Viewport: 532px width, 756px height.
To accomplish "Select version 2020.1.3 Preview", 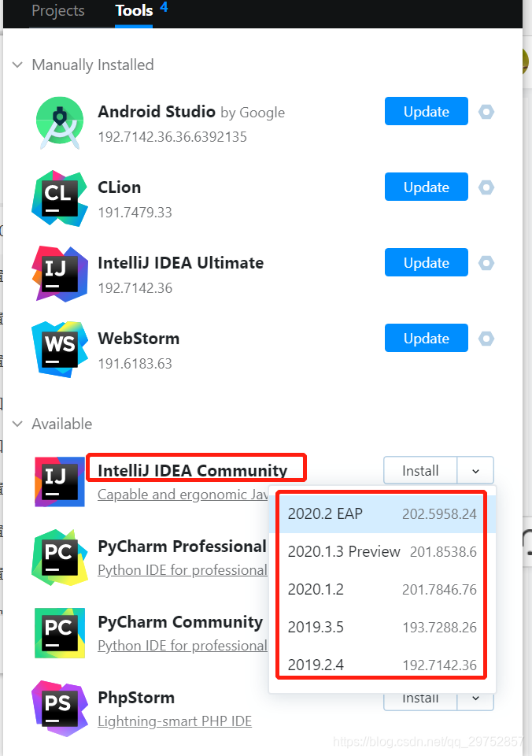I will 382,551.
